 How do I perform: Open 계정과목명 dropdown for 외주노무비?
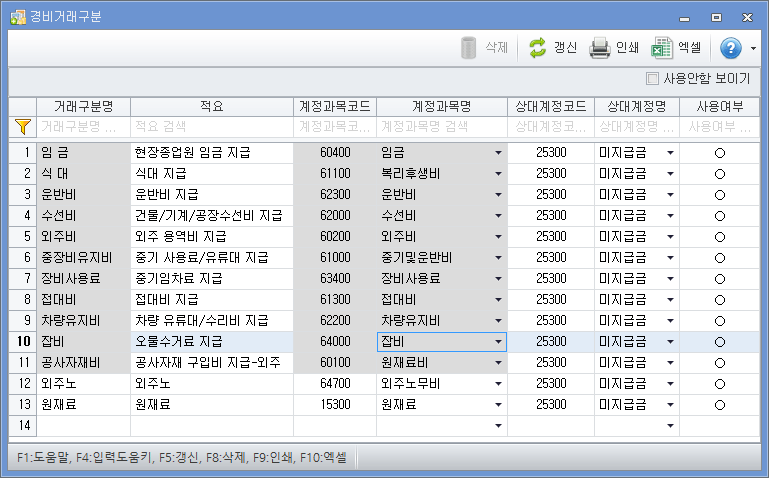click(498, 384)
